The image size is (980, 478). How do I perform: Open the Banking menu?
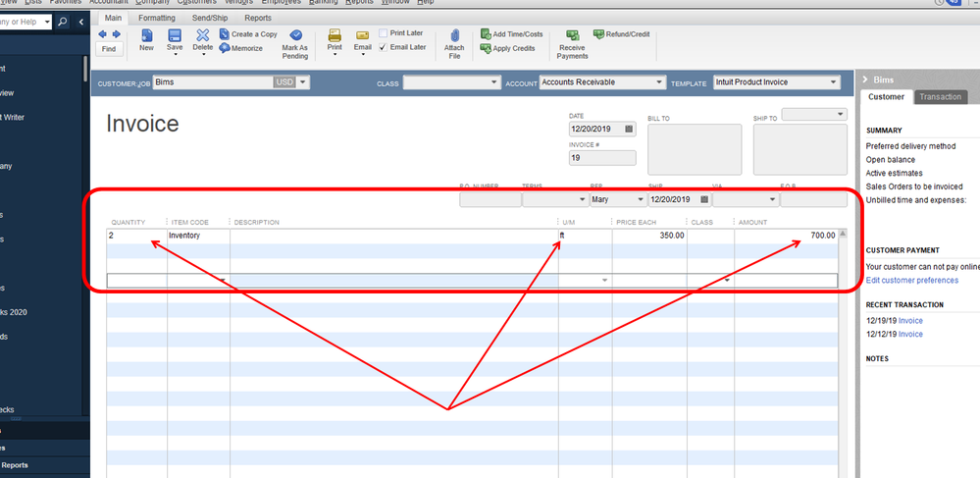tap(323, 3)
